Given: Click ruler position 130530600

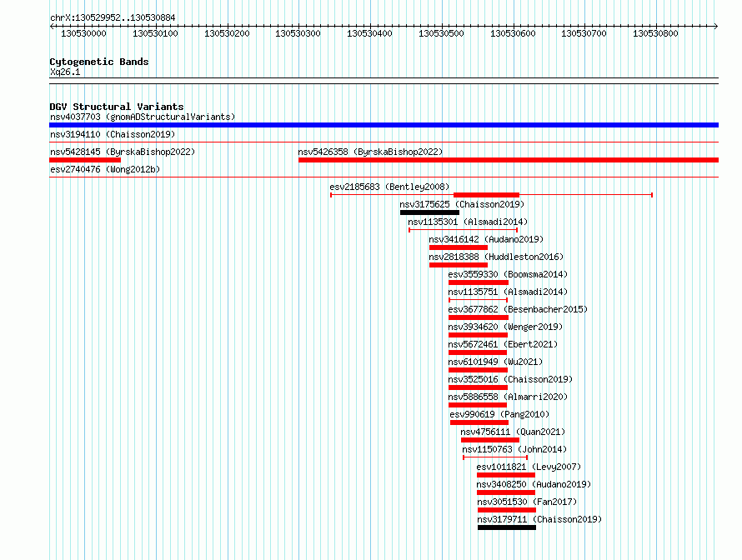Looking at the screenshot, I should point(513,33).
